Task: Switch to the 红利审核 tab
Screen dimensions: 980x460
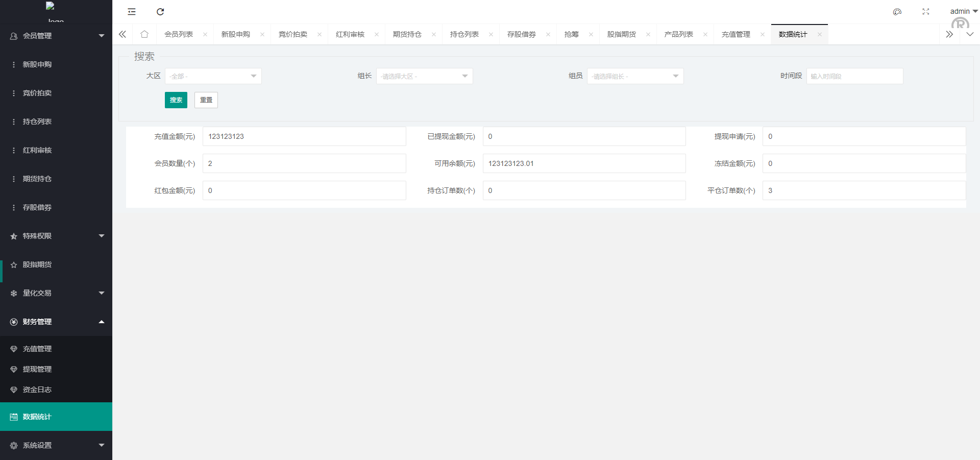Action: click(x=350, y=34)
